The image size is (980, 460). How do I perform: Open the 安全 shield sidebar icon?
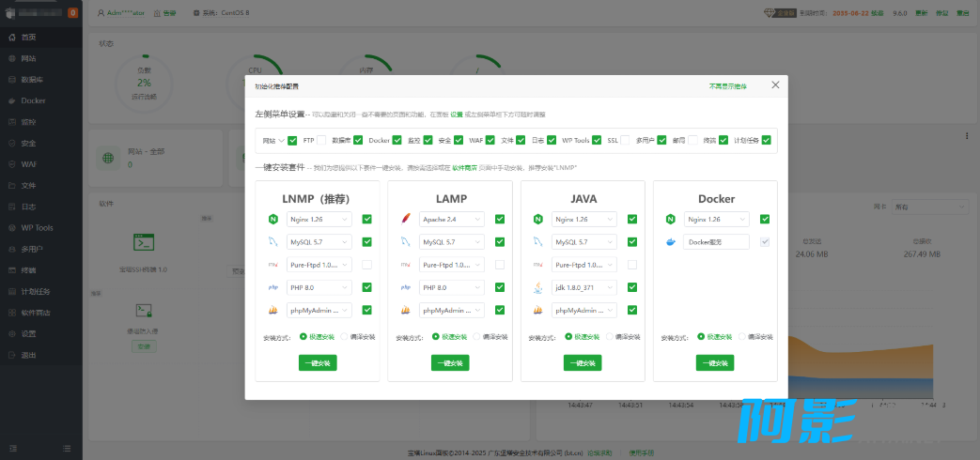tap(12, 144)
